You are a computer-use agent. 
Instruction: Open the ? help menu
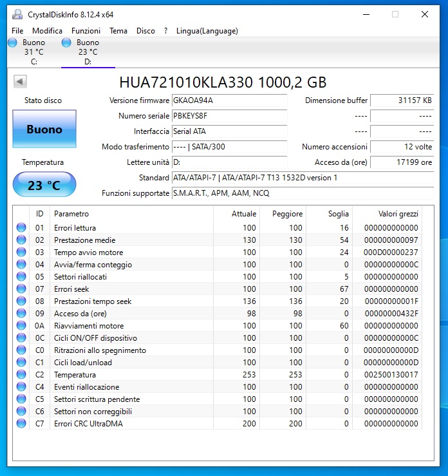pyautogui.click(x=165, y=31)
